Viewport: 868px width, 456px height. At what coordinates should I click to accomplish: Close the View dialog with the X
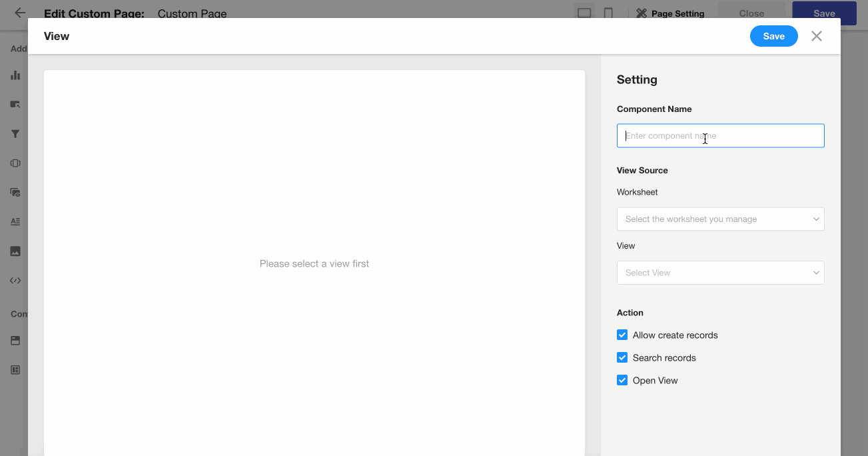tap(817, 36)
